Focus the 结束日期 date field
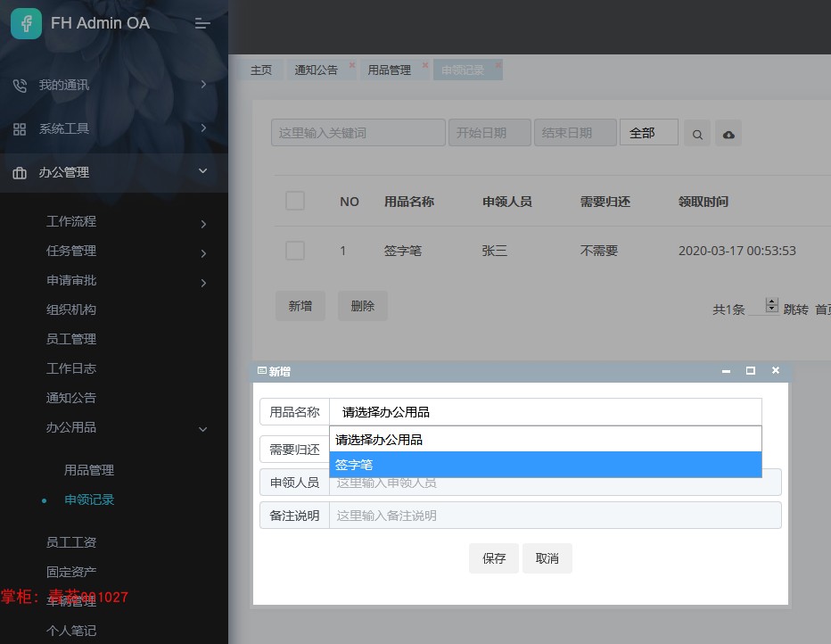Viewport: 831px width, 644px height. pos(576,133)
